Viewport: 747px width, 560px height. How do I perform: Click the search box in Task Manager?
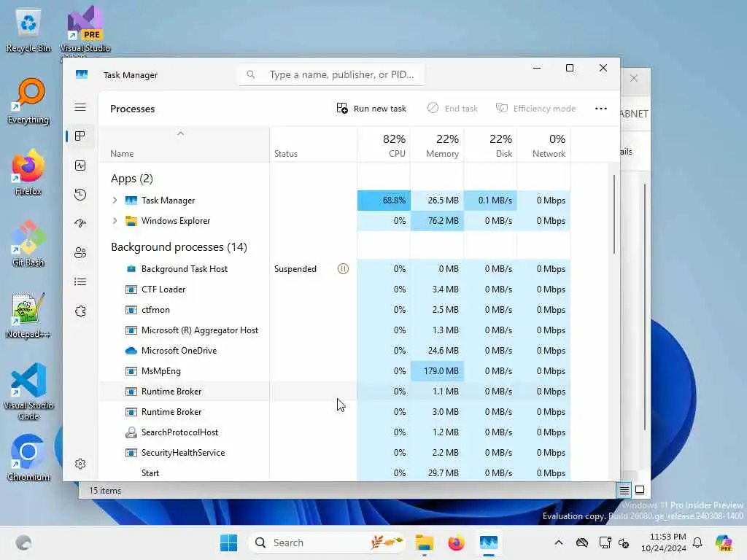tap(331, 75)
